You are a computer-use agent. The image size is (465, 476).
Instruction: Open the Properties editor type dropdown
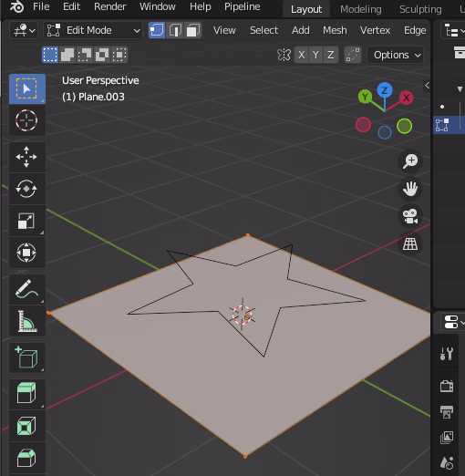click(x=453, y=322)
